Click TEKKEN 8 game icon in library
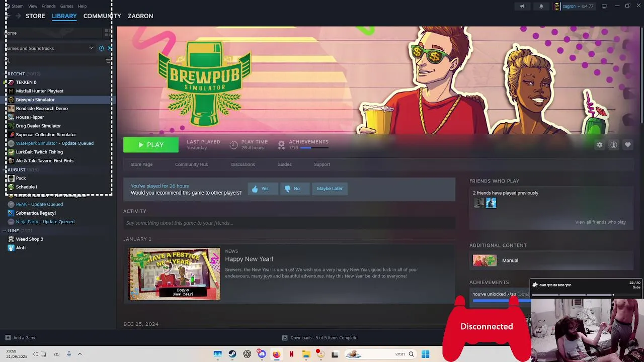Screen dimensions: 644x362 (11, 82)
